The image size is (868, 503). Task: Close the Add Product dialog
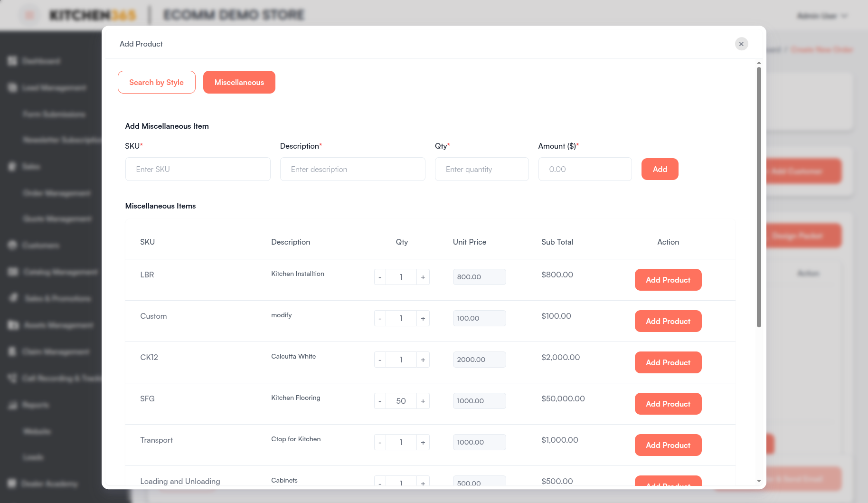click(741, 44)
